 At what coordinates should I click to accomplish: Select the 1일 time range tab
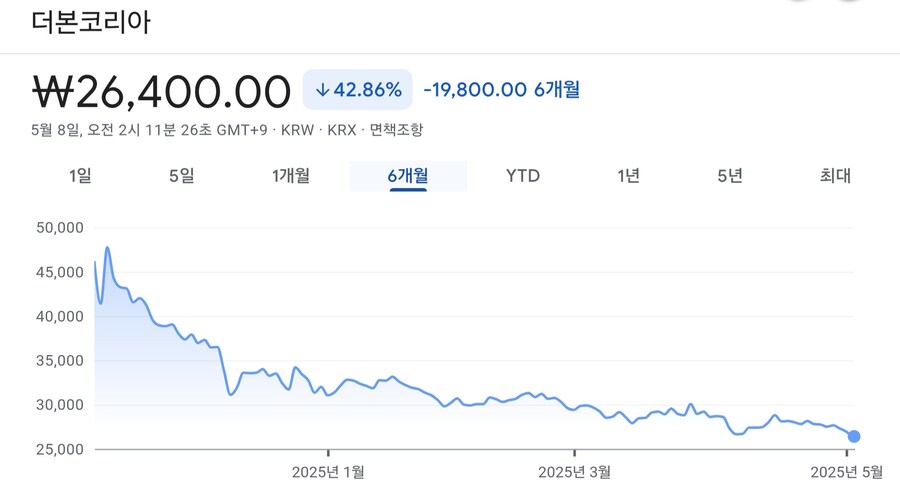tap(80, 176)
